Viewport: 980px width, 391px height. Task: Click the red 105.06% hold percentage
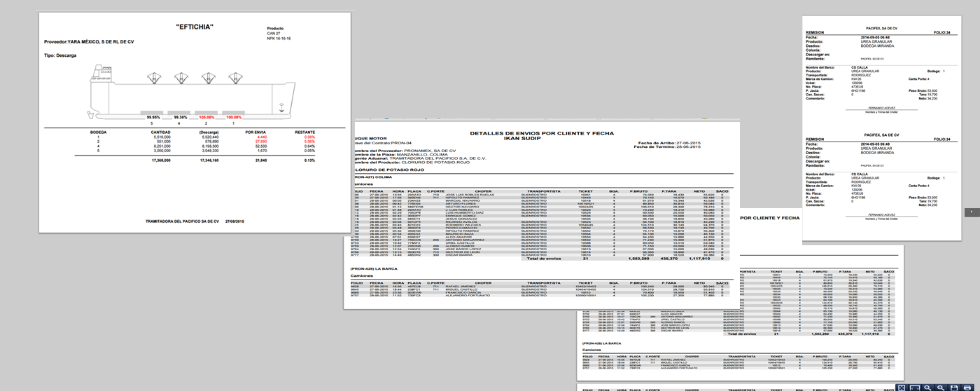click(x=207, y=118)
